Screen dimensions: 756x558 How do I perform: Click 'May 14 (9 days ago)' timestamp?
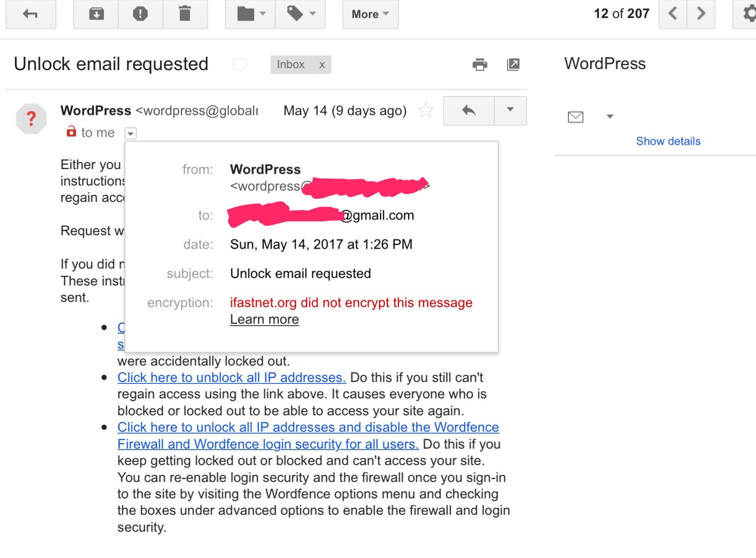(345, 110)
